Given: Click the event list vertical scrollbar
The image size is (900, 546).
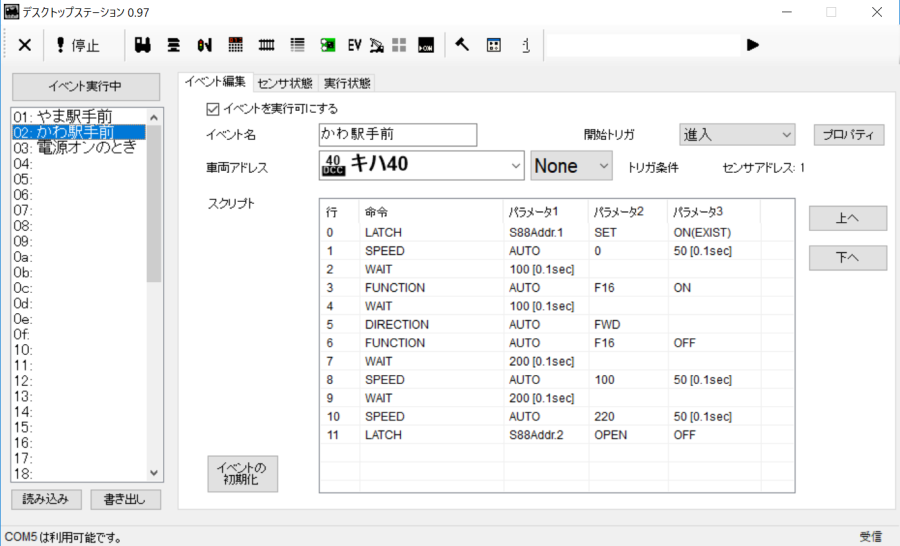Looking at the screenshot, I should coord(154,200).
